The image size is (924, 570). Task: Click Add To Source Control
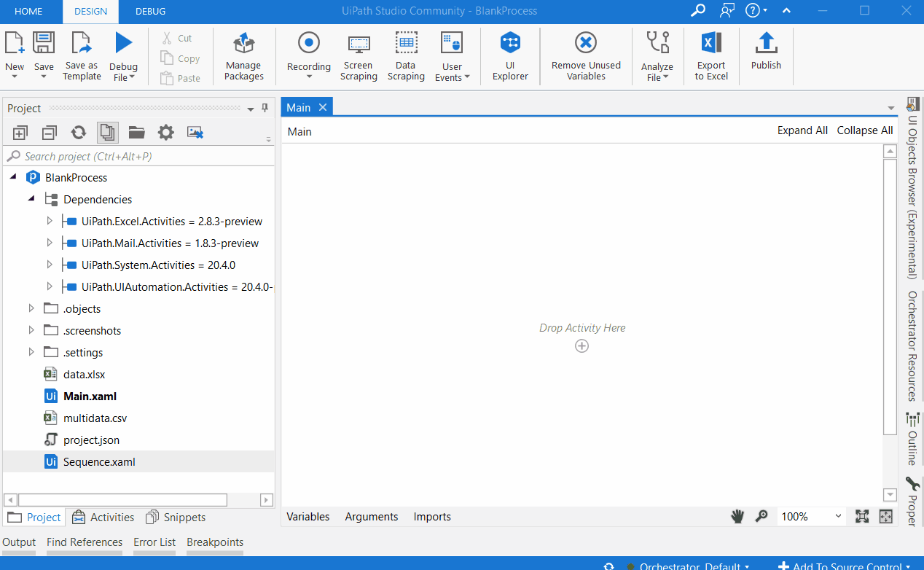coord(845,566)
